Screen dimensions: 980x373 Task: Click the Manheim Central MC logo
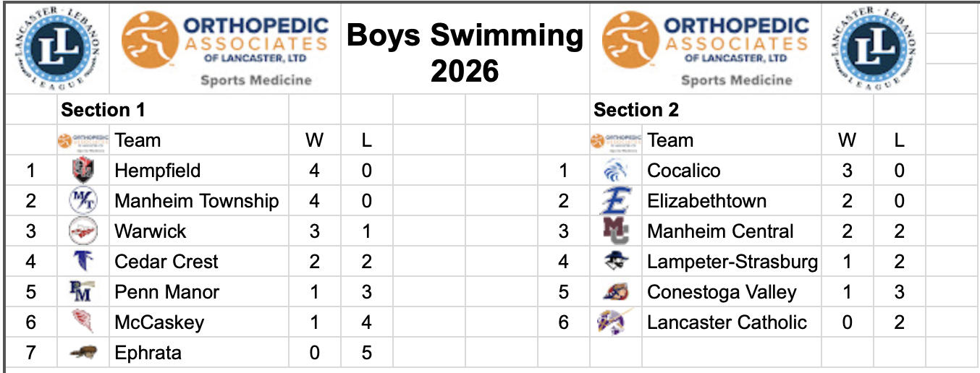(615, 231)
